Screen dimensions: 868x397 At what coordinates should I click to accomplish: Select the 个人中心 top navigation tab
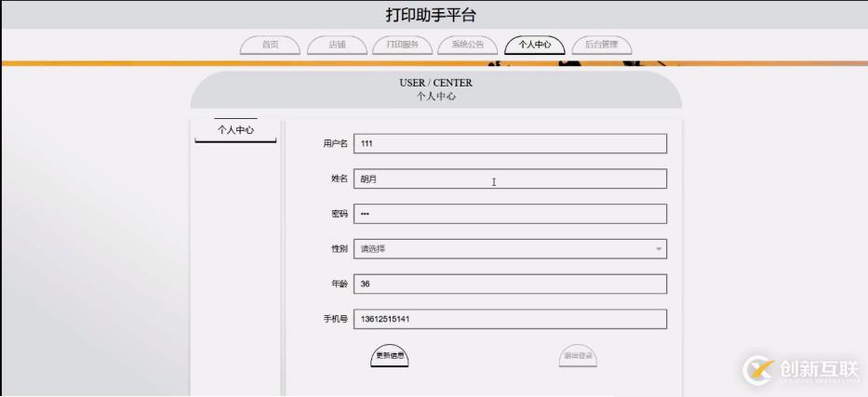pyautogui.click(x=535, y=46)
